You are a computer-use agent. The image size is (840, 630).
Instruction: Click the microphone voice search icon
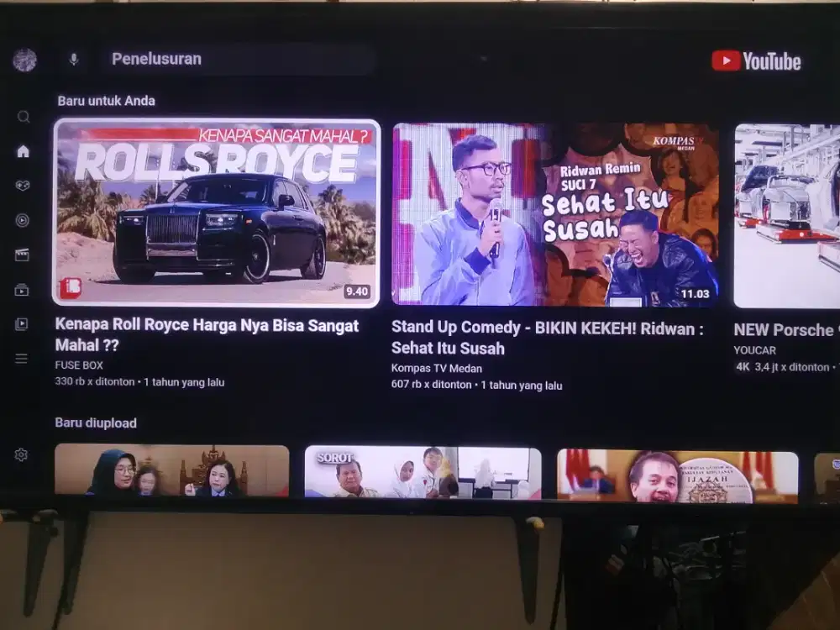coord(74,59)
